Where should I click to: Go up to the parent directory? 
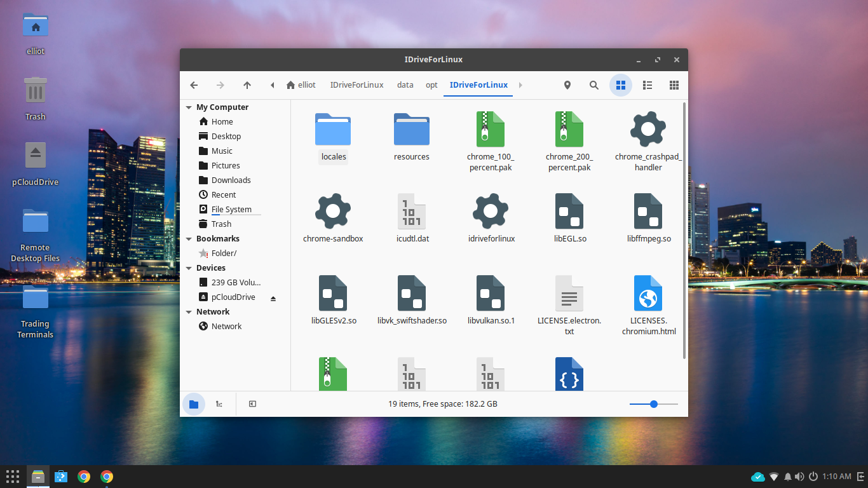point(247,85)
